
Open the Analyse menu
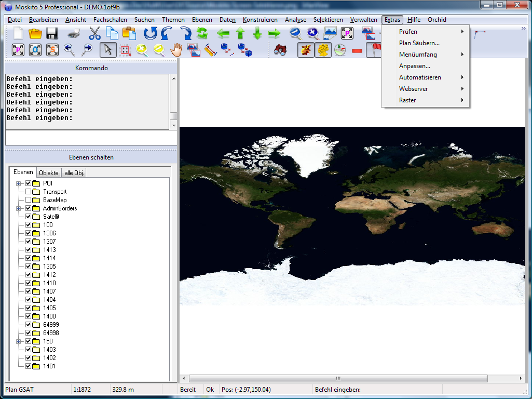click(x=295, y=20)
